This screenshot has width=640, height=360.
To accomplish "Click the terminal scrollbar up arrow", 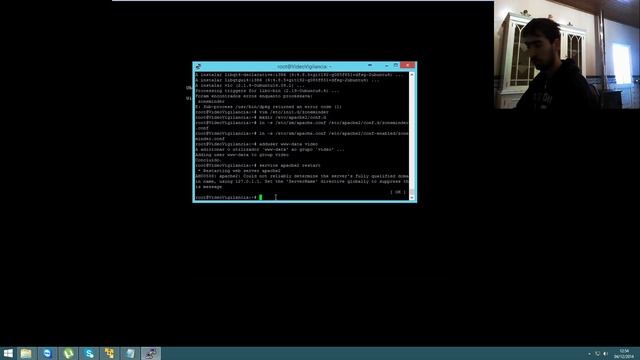I will (412, 75).
